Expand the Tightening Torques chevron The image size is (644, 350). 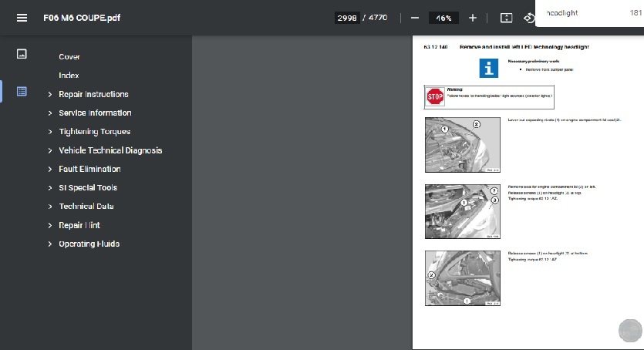(x=49, y=132)
